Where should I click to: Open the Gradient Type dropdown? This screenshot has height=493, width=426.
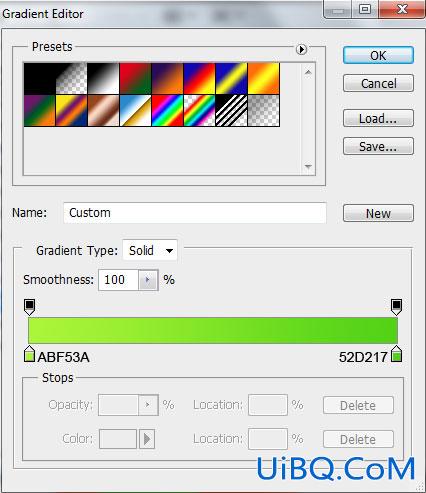[150, 250]
